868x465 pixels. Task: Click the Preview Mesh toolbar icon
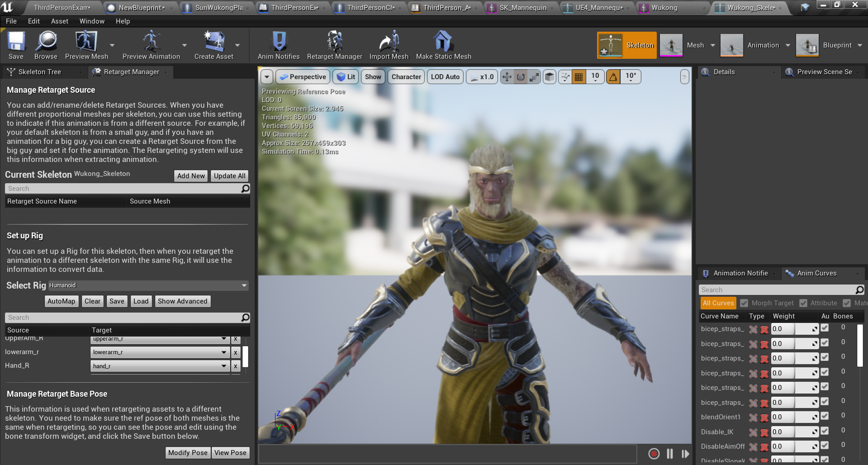point(85,41)
